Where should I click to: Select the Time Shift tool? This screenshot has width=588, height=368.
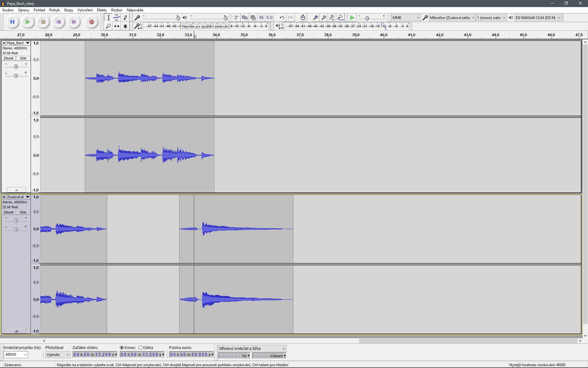point(117,26)
